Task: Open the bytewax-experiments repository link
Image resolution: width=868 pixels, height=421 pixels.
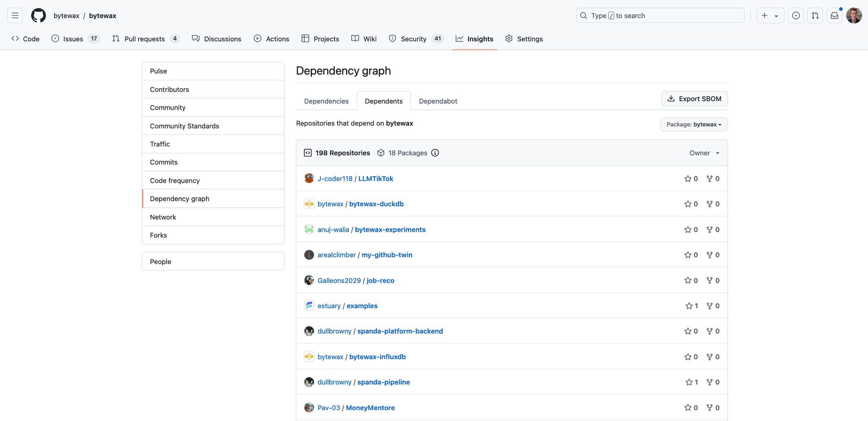Action: (x=390, y=230)
